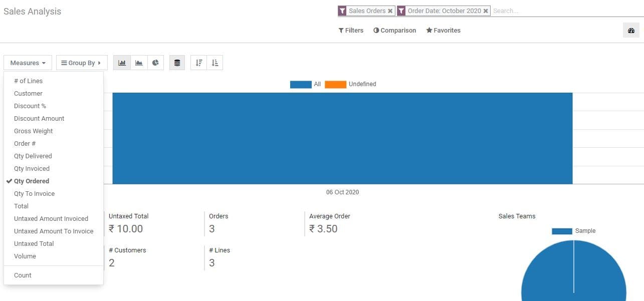Expand the Group By menu

82,63
